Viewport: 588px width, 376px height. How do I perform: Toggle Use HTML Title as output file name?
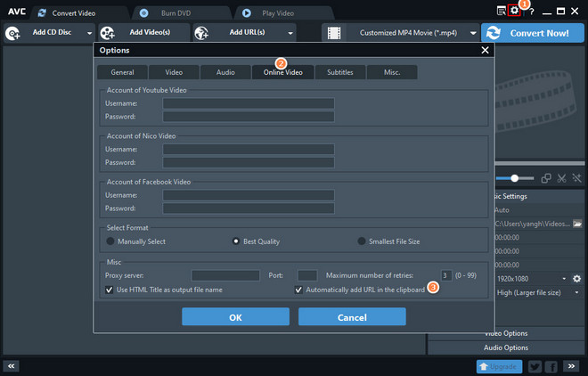[109, 290]
